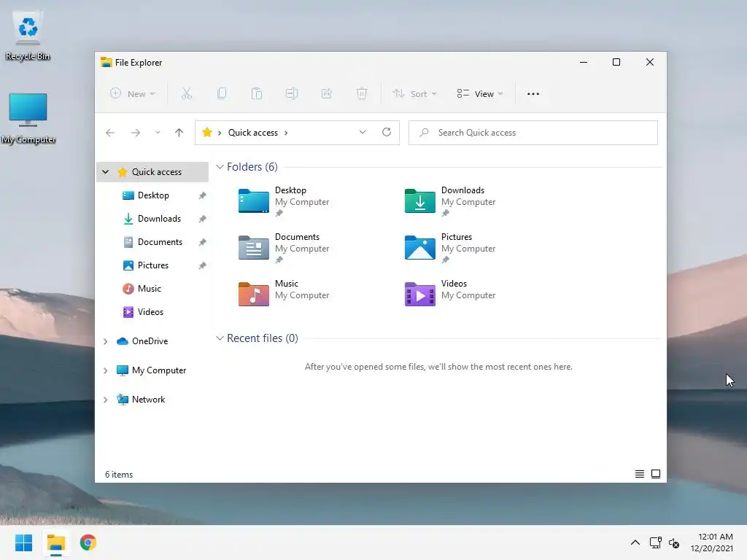Collapse Quick access tree node
The image size is (747, 560).
pyautogui.click(x=105, y=172)
